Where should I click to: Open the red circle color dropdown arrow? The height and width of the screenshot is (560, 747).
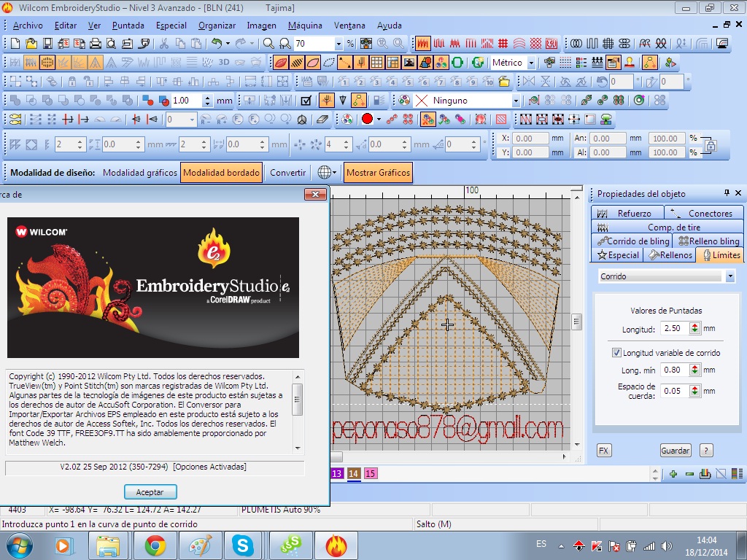pyautogui.click(x=379, y=119)
